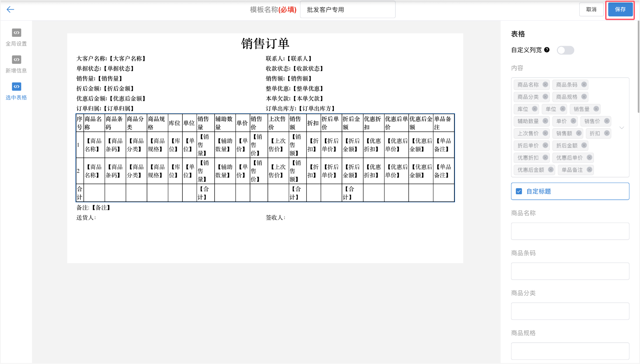Remove 单品备注 tag via its x icon

point(589,170)
